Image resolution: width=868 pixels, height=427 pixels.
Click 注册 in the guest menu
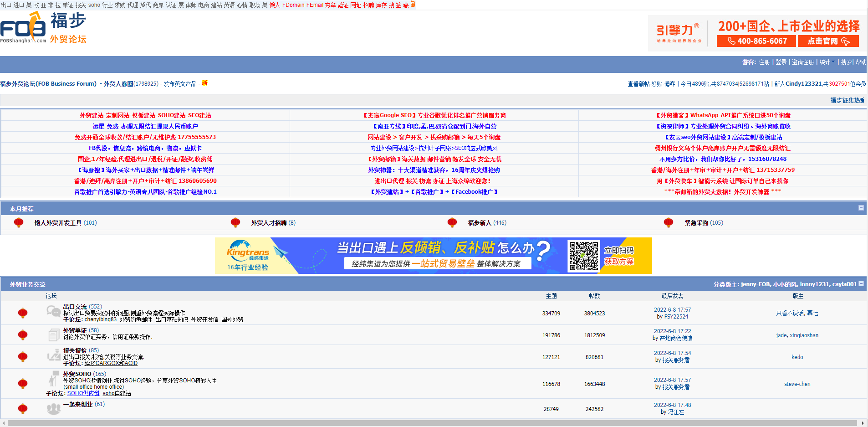click(764, 62)
